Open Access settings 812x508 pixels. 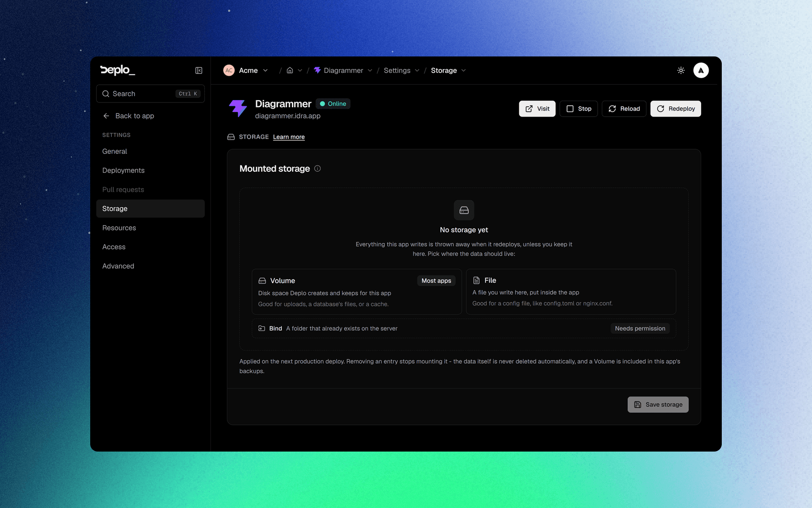150,247
